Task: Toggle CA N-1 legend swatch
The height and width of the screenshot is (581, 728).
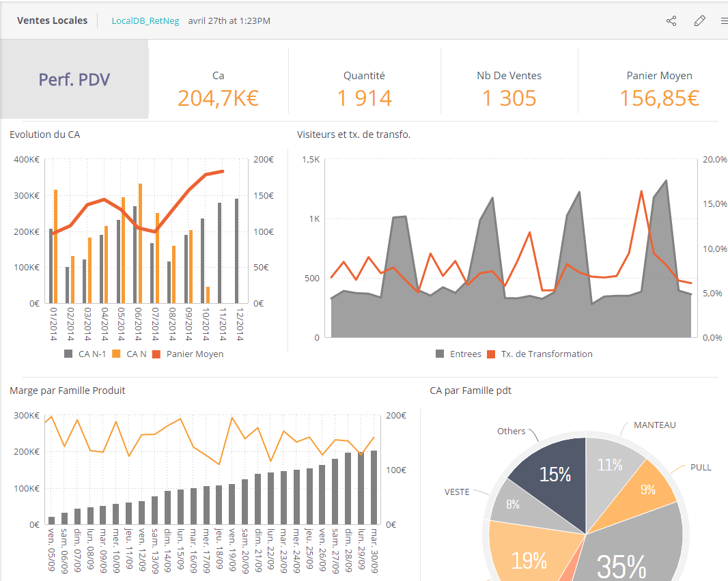Action: pyautogui.click(x=68, y=354)
